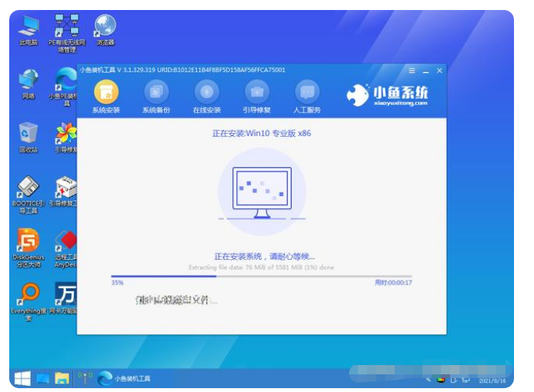Open PE有线无线网络管理 desktop icon
This screenshot has width=534, height=392.
67,33
